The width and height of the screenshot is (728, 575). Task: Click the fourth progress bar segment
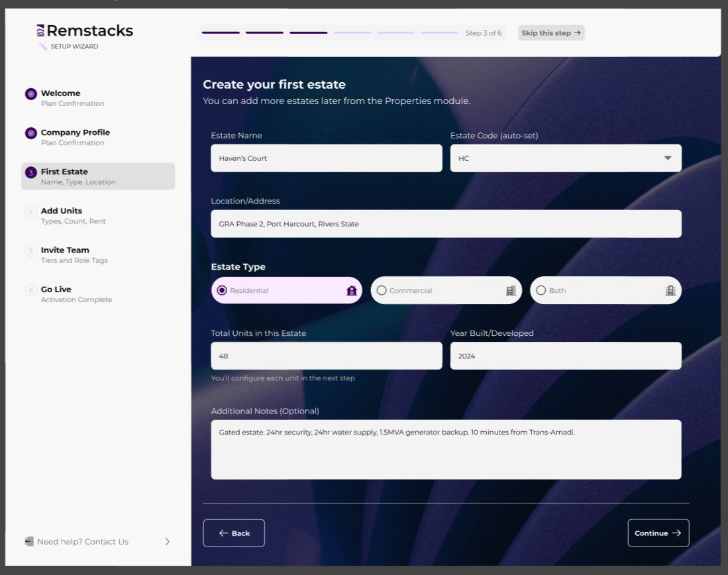(x=352, y=33)
